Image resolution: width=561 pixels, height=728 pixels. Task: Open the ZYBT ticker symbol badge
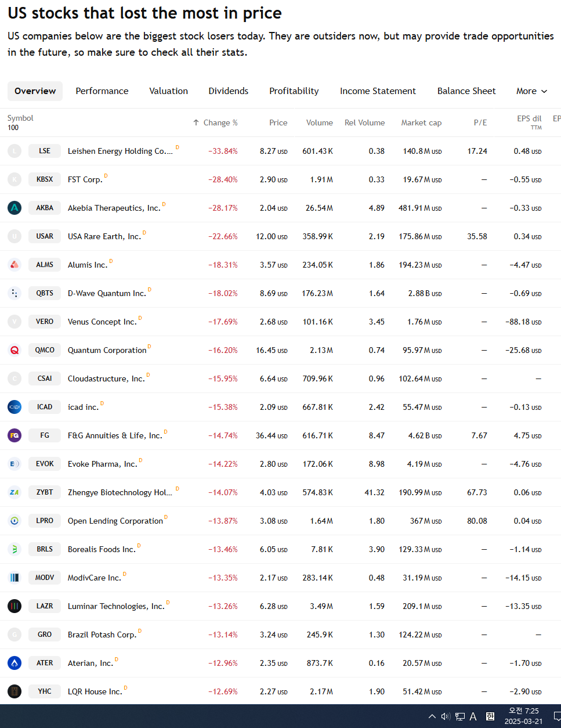point(45,492)
